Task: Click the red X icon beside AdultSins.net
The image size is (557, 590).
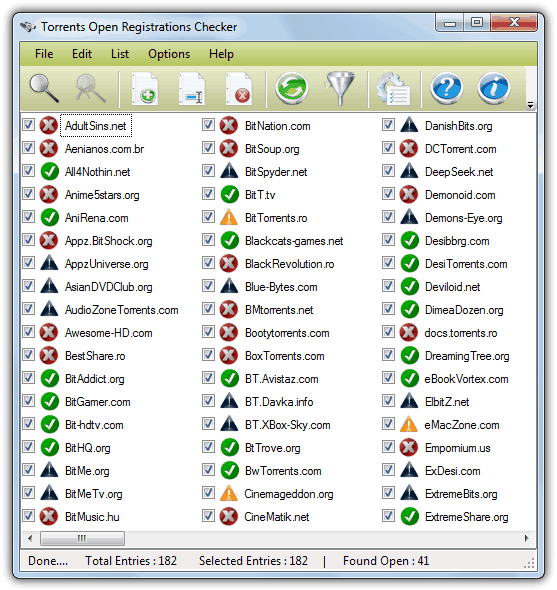Action: pos(49,126)
